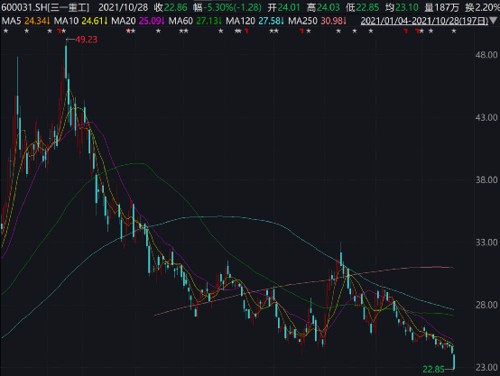The width and height of the screenshot is (500, 376).
Task: Click the pink MA250 line right end
Action: (452, 267)
